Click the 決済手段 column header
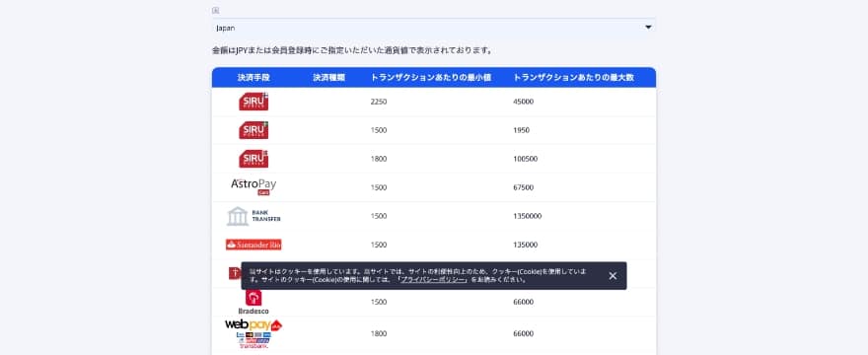This screenshot has width=868, height=355. pyautogui.click(x=253, y=78)
